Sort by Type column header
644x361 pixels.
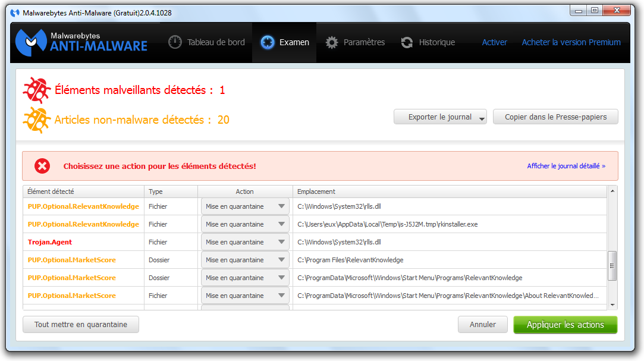click(x=171, y=192)
